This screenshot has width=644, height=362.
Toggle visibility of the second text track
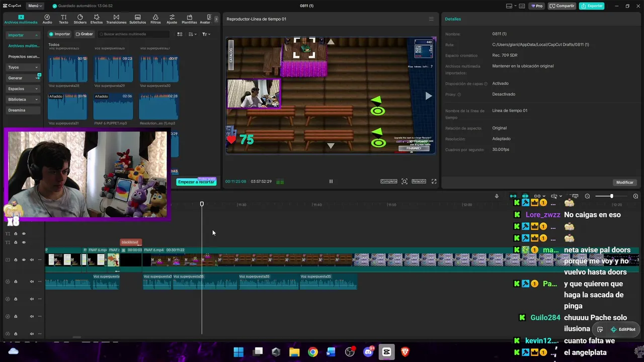[24, 242]
